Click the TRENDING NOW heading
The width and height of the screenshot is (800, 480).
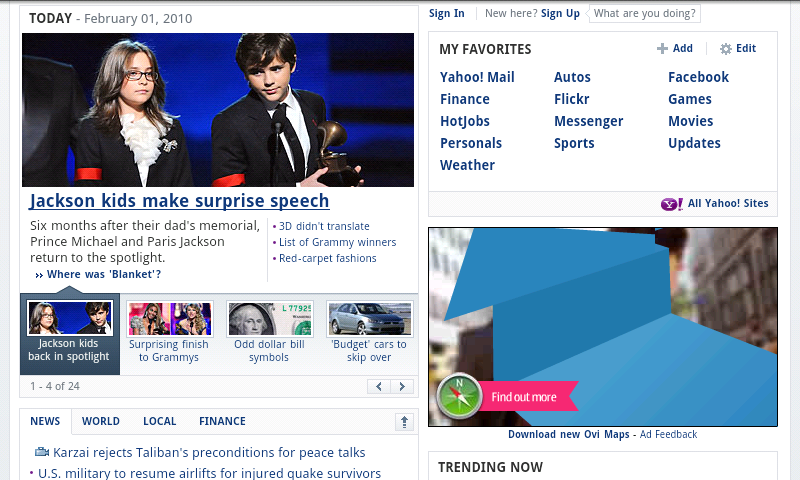tap(490, 467)
